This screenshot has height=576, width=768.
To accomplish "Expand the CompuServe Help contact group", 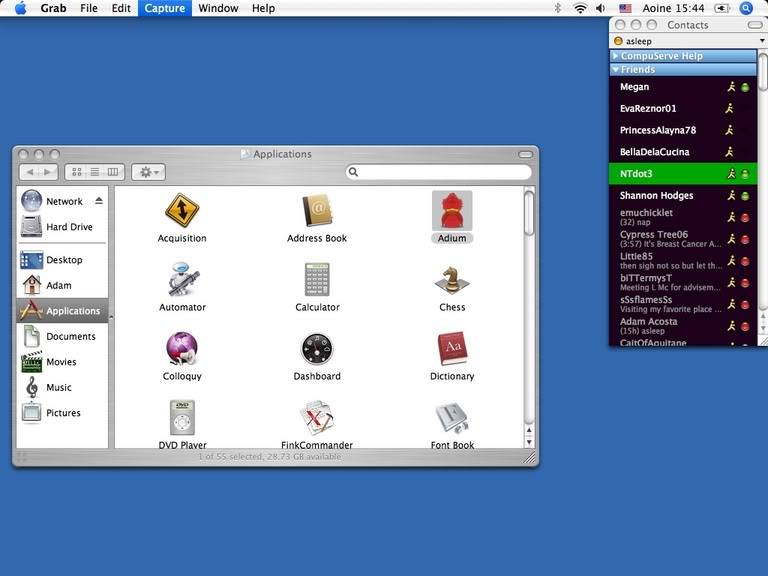I will (616, 56).
